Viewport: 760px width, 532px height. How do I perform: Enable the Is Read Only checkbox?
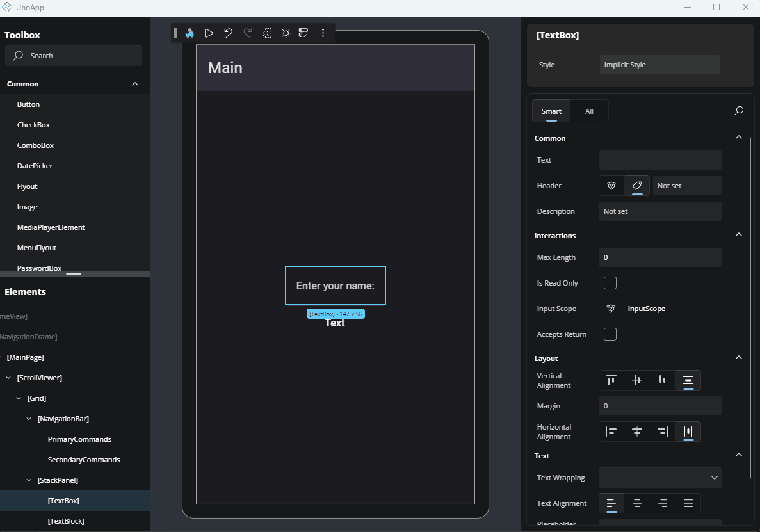click(610, 282)
